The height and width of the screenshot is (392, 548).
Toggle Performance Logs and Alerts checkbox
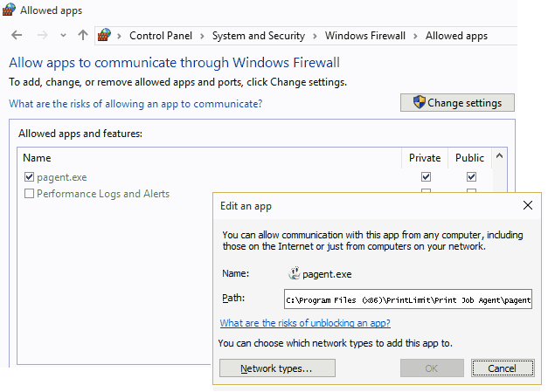point(29,194)
